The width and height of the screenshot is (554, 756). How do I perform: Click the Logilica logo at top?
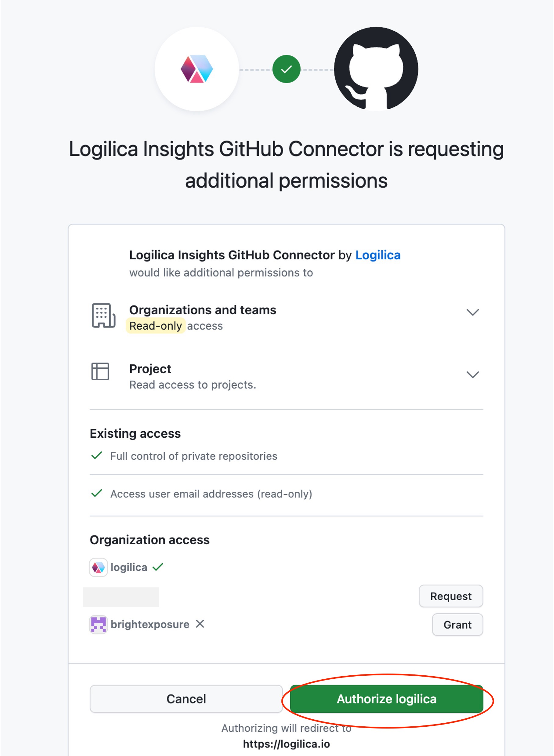(197, 69)
